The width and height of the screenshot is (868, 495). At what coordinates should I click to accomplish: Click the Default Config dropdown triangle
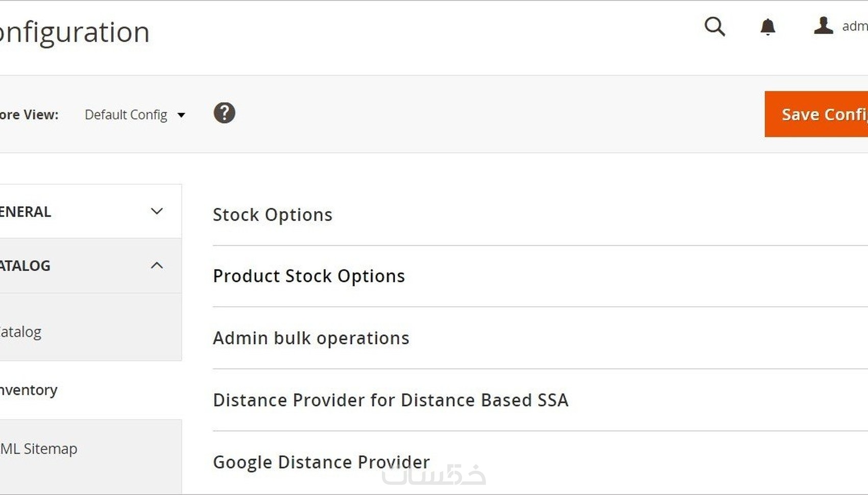181,115
